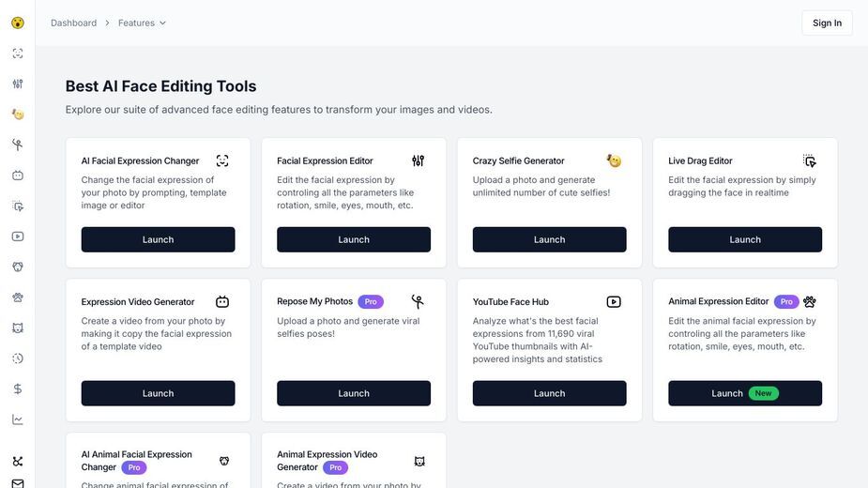
Task: Click the pose figure icon in sidebar
Action: (18, 145)
